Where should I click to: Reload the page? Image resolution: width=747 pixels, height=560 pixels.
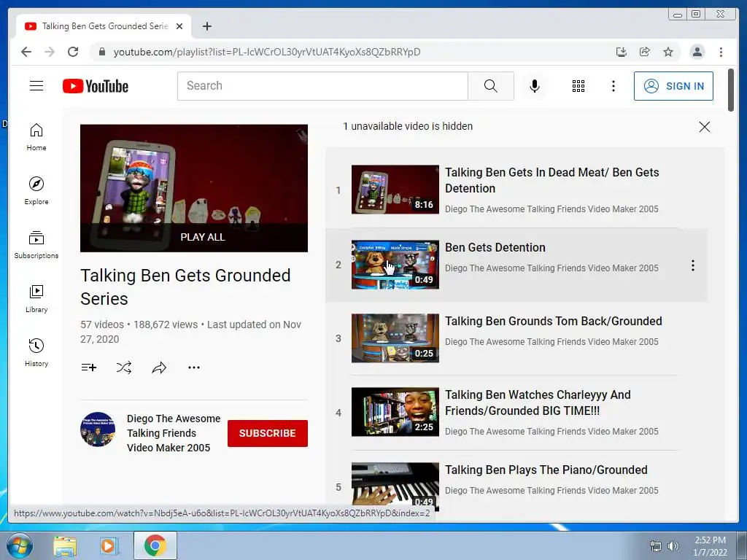click(x=73, y=52)
